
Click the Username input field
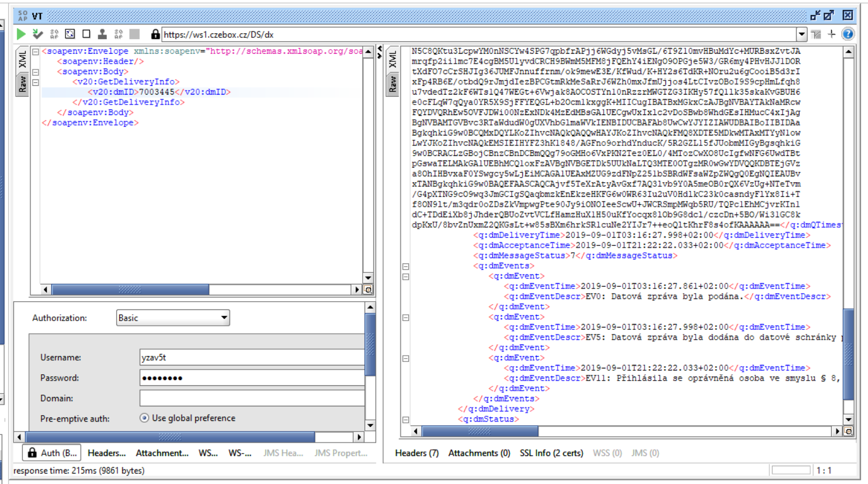click(x=251, y=357)
